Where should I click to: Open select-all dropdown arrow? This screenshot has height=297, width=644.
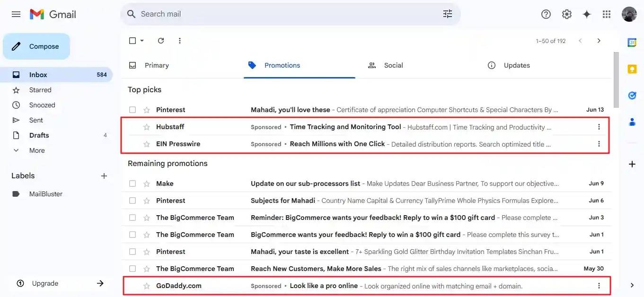(142, 41)
